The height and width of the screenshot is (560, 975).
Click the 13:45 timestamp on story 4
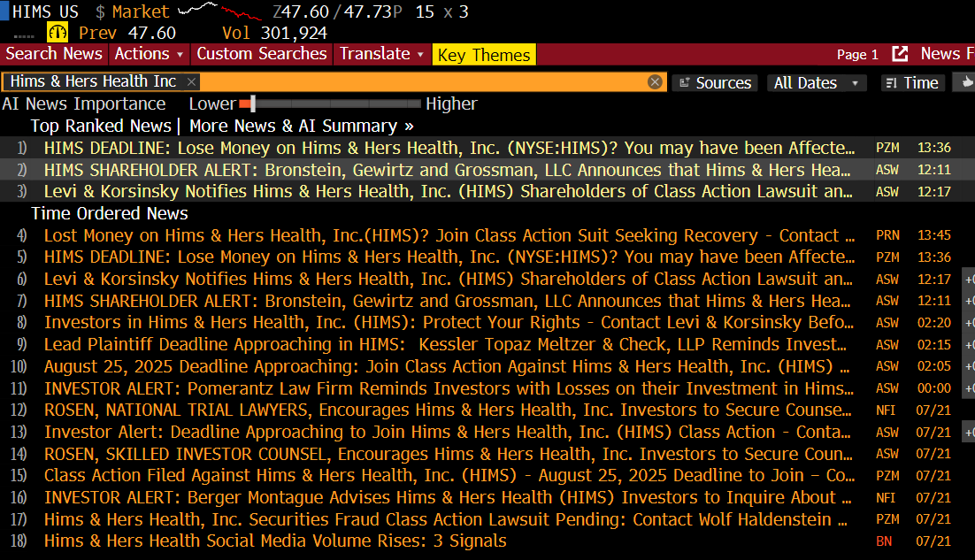tap(934, 235)
